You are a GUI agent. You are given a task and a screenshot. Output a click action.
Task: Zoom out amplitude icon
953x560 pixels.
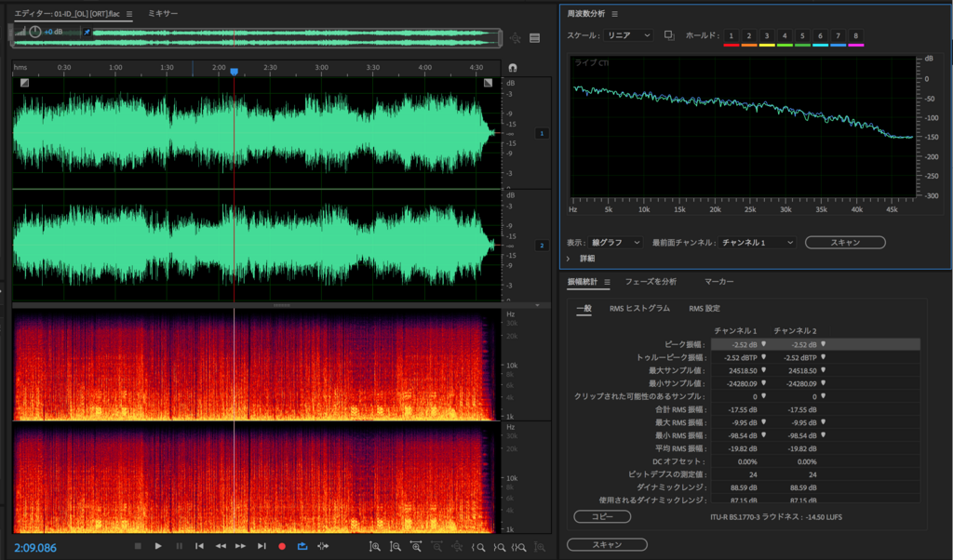tap(395, 547)
